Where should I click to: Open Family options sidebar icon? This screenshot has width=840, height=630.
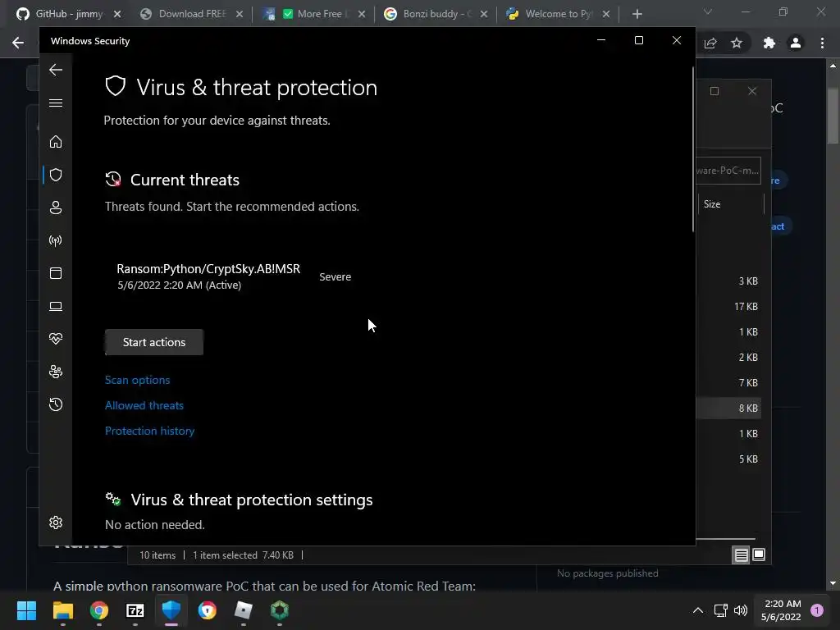tap(56, 372)
